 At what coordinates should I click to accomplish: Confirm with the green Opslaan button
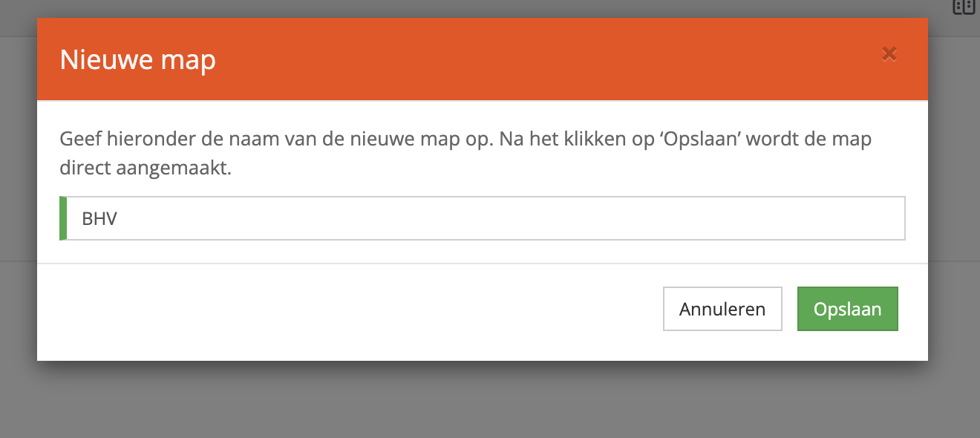click(x=847, y=309)
